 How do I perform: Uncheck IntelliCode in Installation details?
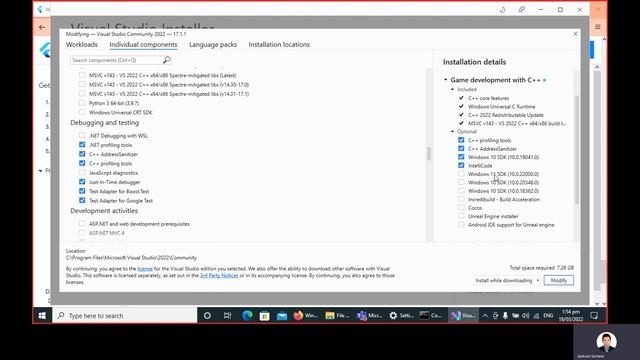pos(461,165)
